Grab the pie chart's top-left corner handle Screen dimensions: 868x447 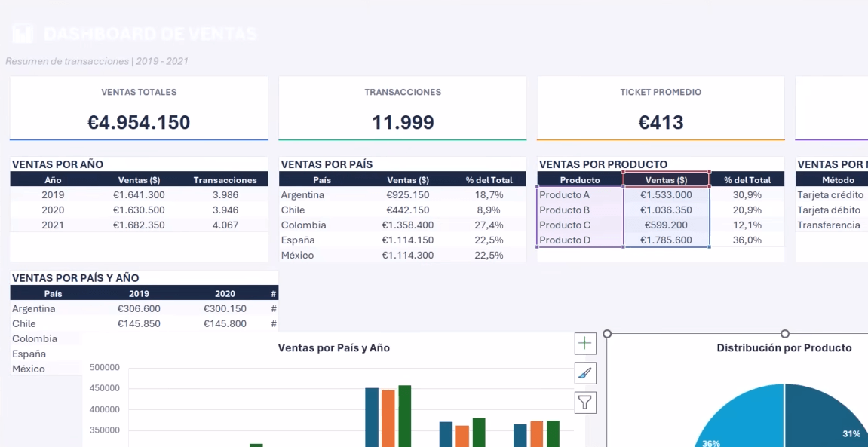(x=607, y=334)
